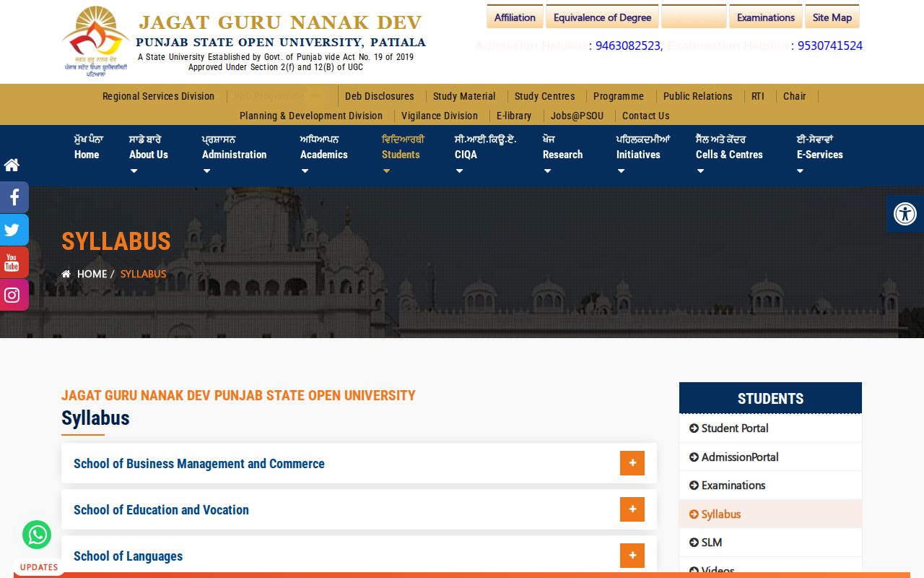Image resolution: width=924 pixels, height=578 pixels.
Task: Start WhatsApp chat via green icon
Action: tap(37, 535)
